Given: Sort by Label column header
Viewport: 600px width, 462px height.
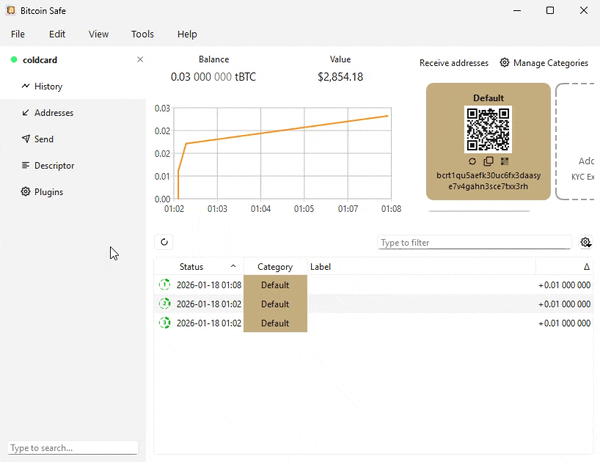Looking at the screenshot, I should (x=421, y=267).
